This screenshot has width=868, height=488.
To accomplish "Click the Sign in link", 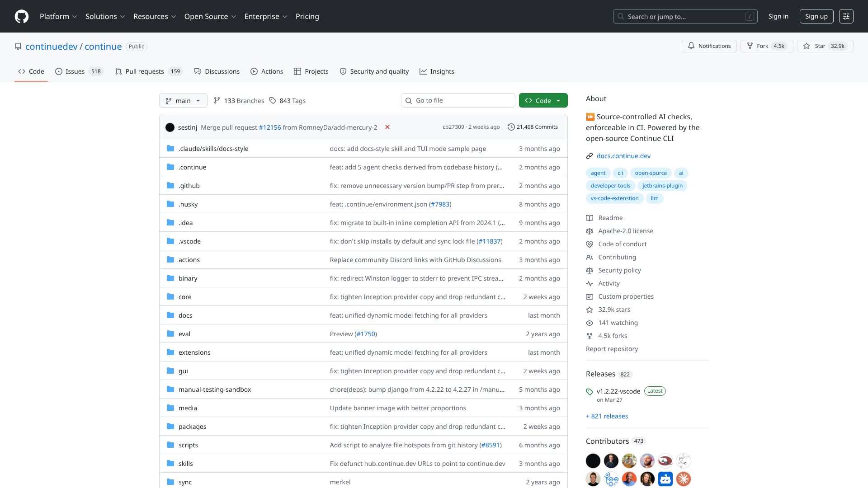I will (x=778, y=16).
